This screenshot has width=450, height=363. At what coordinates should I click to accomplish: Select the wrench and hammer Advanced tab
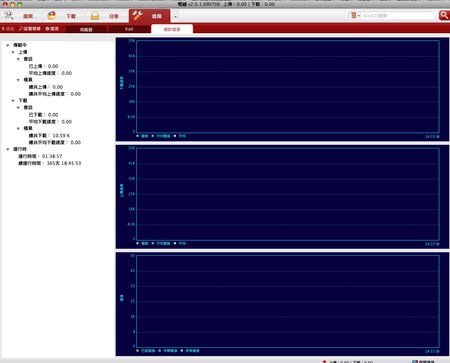[x=149, y=16]
